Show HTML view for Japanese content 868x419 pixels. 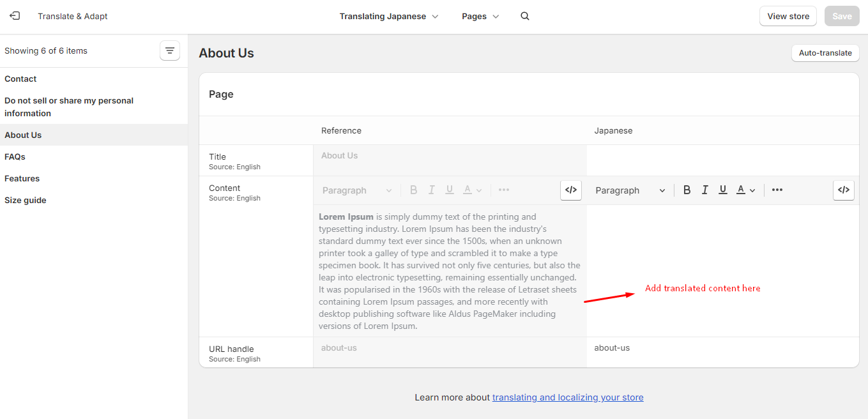(x=844, y=190)
